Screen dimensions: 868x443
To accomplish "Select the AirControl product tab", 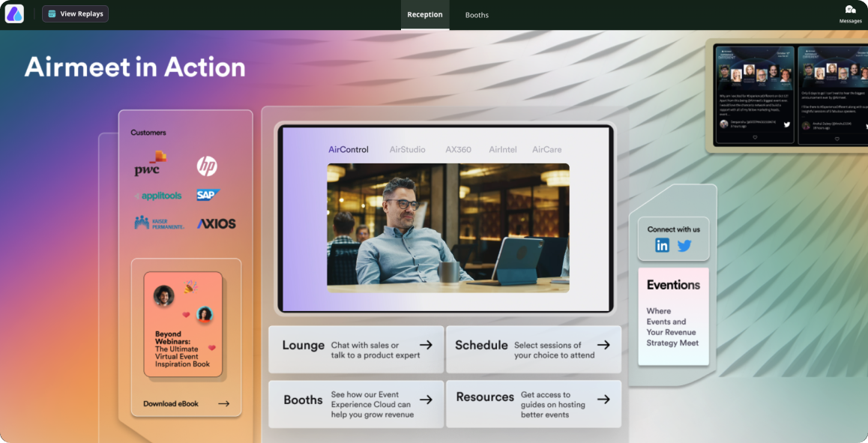I will (349, 149).
